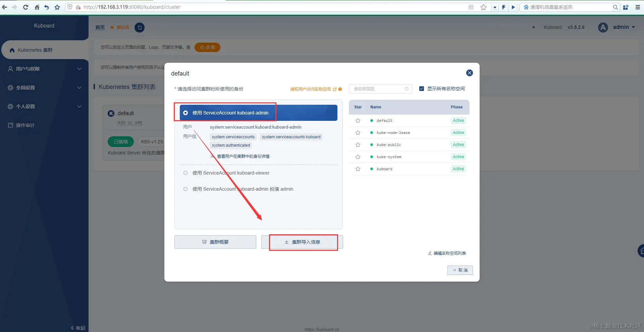Open the browser extensions grid icon
The width and height of the screenshot is (644, 332).
click(626, 7)
